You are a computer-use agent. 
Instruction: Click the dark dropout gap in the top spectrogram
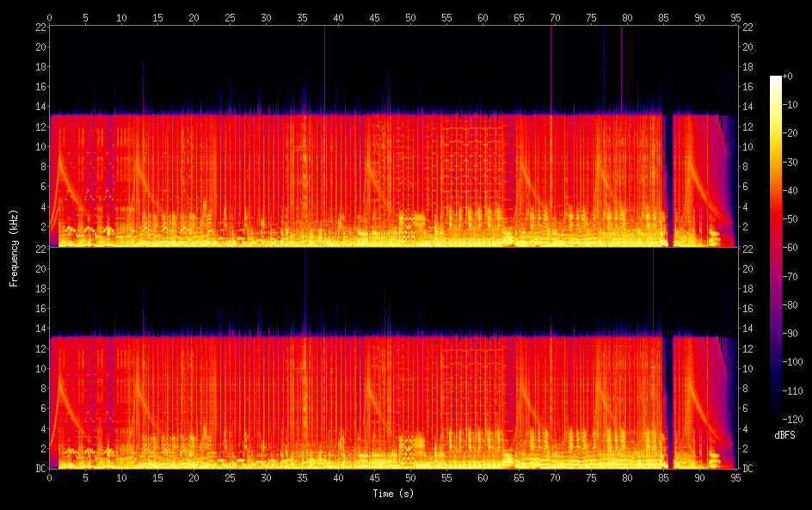coord(669,181)
